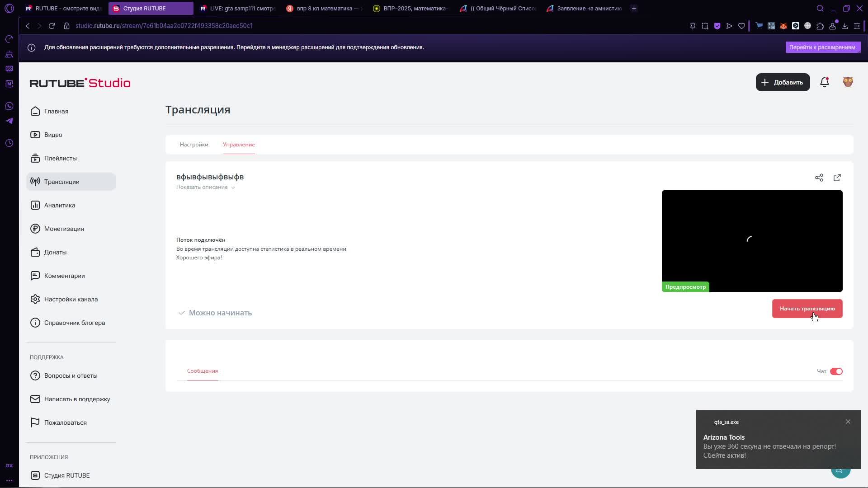Switch to Заявление на амнистию tab

[x=585, y=8]
